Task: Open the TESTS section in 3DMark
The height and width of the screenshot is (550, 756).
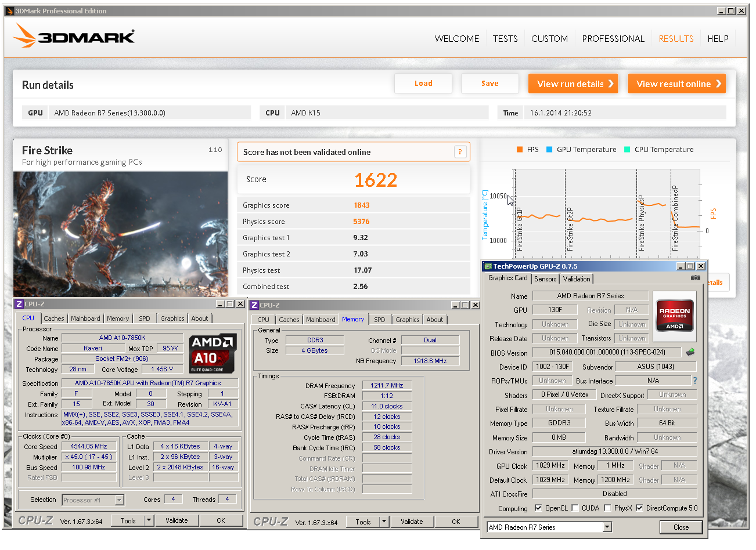Action: click(x=505, y=38)
